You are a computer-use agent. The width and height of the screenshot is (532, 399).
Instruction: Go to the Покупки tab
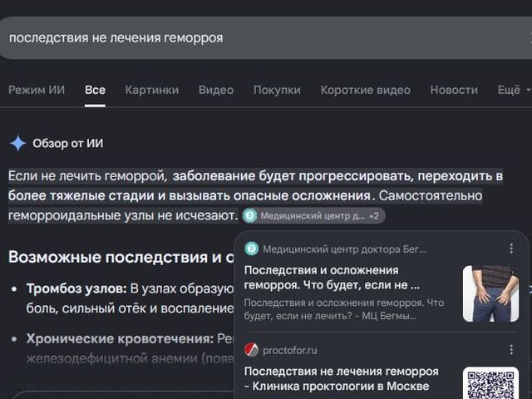[277, 90]
